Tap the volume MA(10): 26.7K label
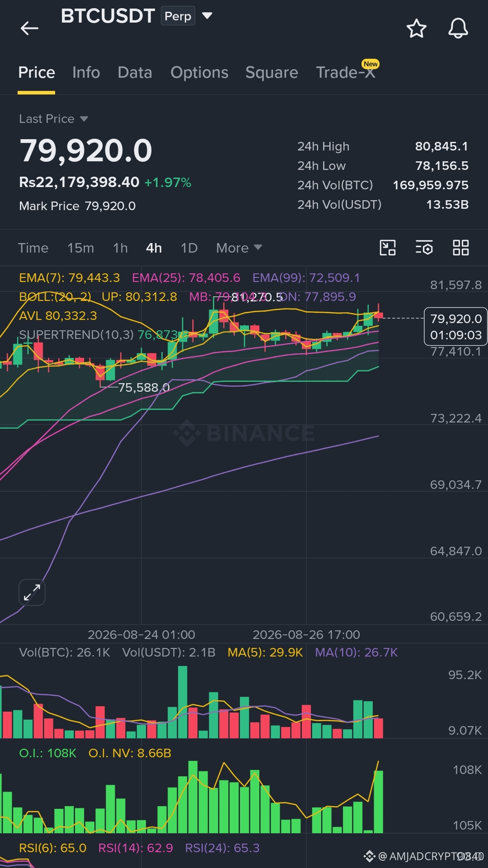Screen dimensions: 488x868 pyautogui.click(x=356, y=652)
